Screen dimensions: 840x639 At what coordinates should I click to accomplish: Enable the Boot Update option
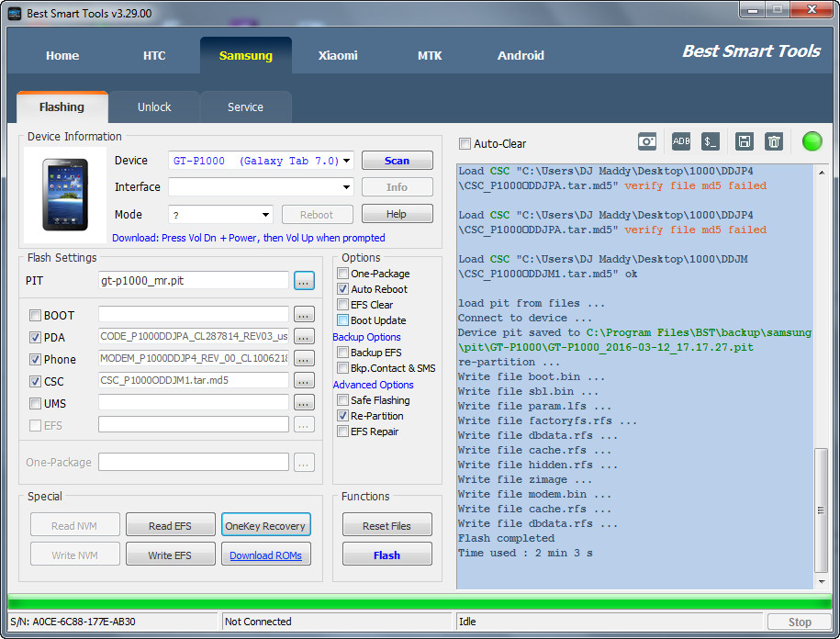(342, 320)
